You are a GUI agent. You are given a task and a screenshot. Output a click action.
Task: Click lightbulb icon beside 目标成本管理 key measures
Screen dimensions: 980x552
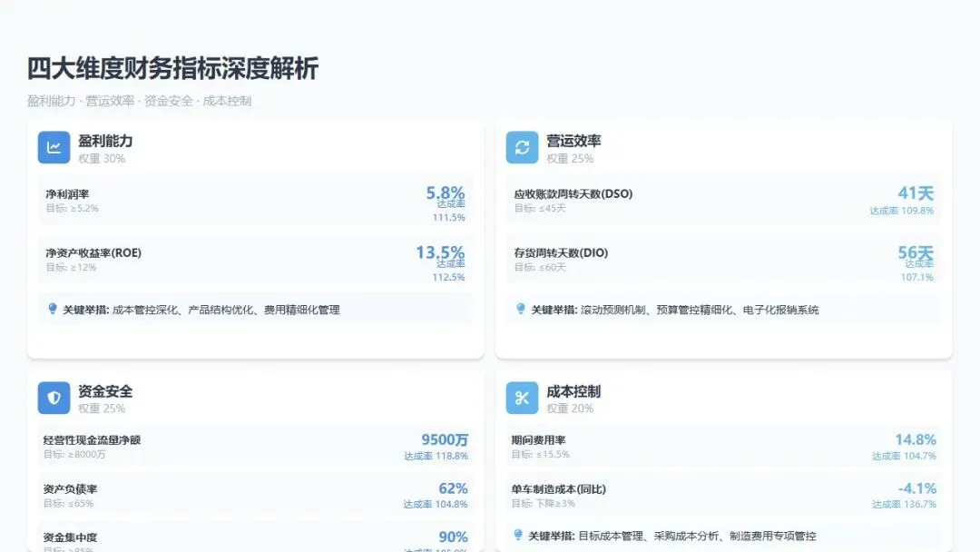517,535
